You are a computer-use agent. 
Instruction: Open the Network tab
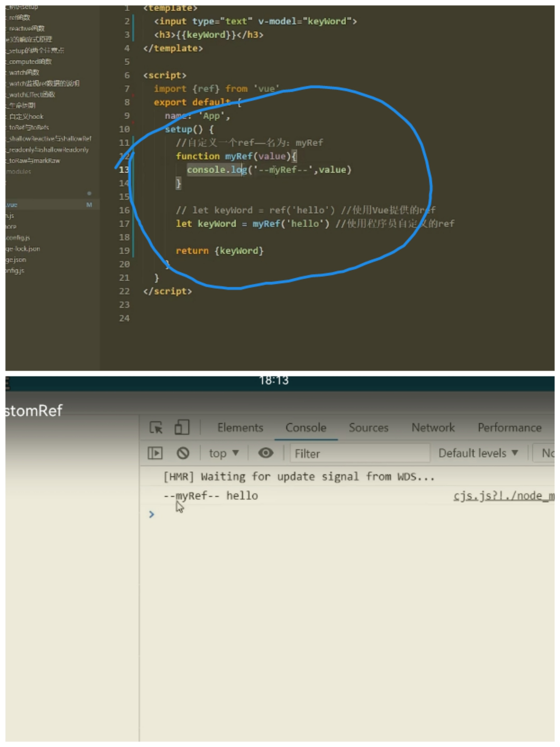coord(433,427)
